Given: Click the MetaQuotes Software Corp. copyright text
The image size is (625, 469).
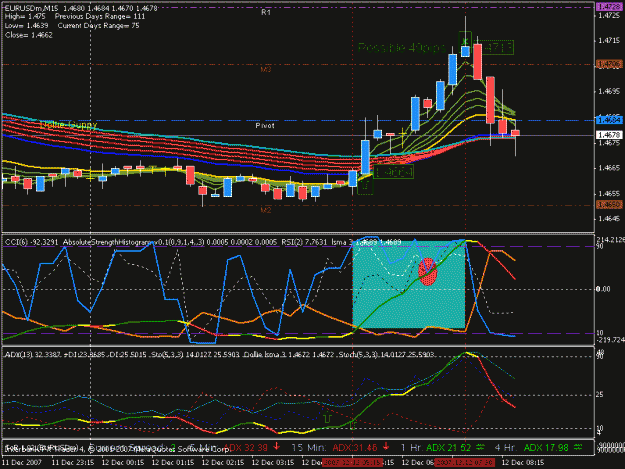Looking at the screenshot, I should click(x=116, y=449).
